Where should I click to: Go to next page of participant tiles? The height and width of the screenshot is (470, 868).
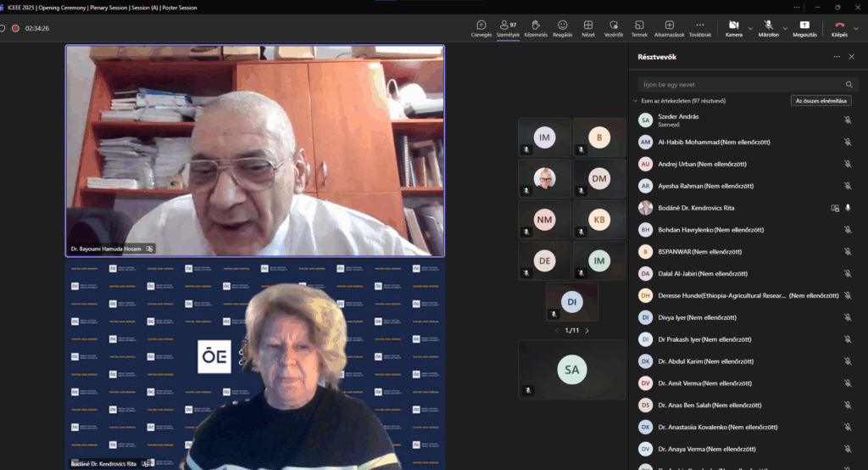pyautogui.click(x=587, y=331)
